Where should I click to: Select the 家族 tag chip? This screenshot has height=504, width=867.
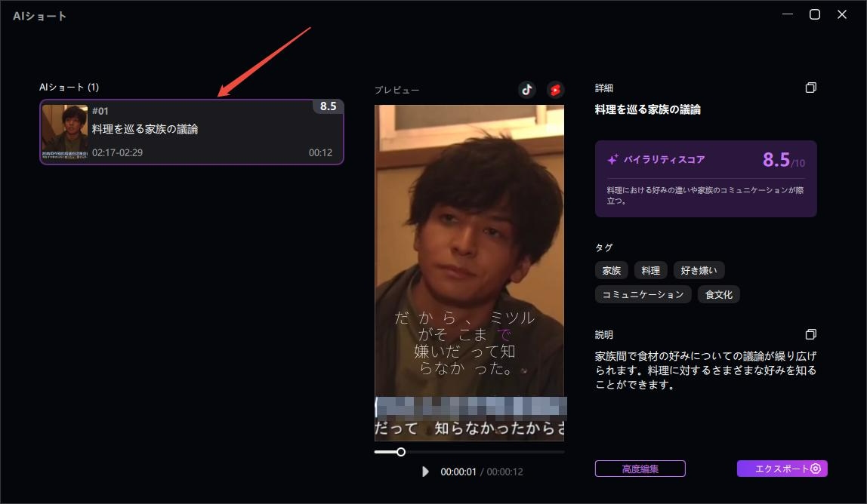pyautogui.click(x=611, y=270)
